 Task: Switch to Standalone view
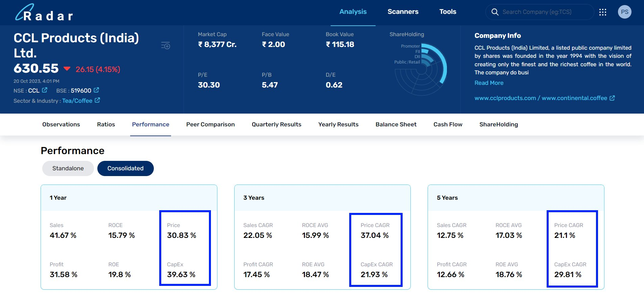click(x=68, y=168)
